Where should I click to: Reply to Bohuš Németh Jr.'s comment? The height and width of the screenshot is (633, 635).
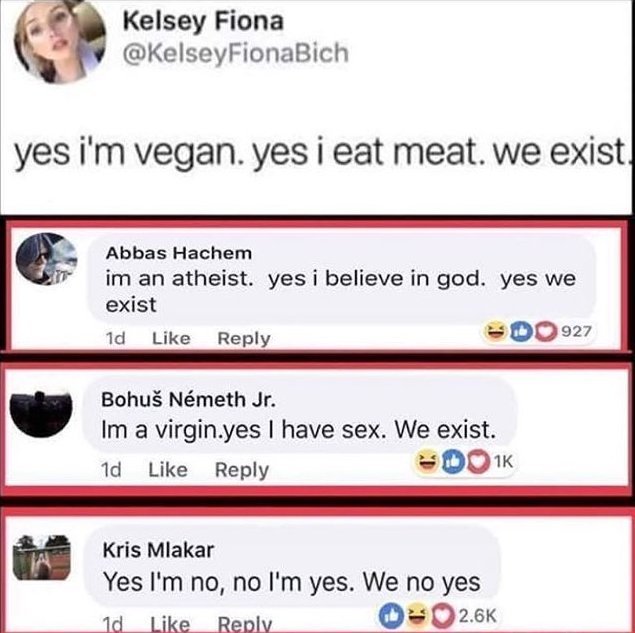click(x=242, y=469)
